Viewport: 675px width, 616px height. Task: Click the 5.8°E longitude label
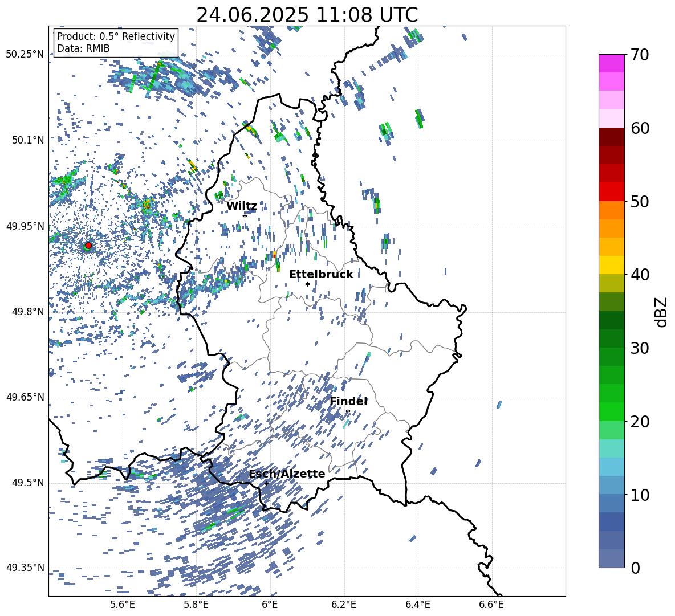click(x=196, y=605)
